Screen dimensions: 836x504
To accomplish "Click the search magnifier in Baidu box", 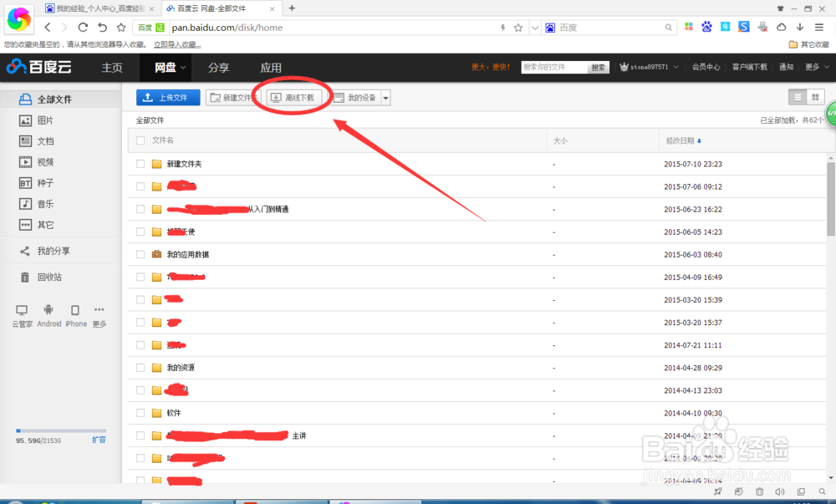I will point(668,28).
